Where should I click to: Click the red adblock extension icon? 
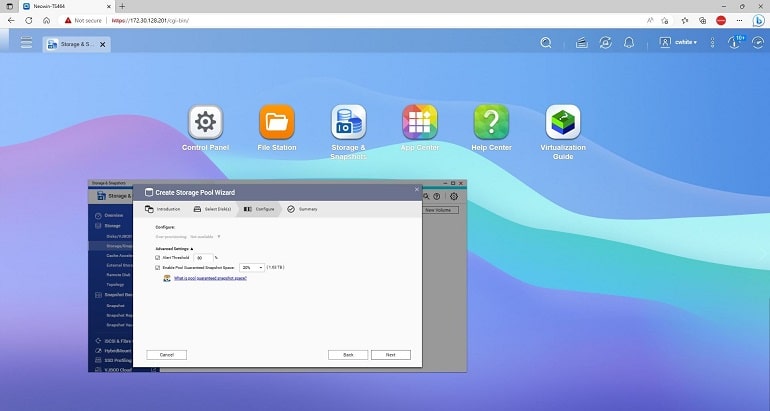pos(721,21)
